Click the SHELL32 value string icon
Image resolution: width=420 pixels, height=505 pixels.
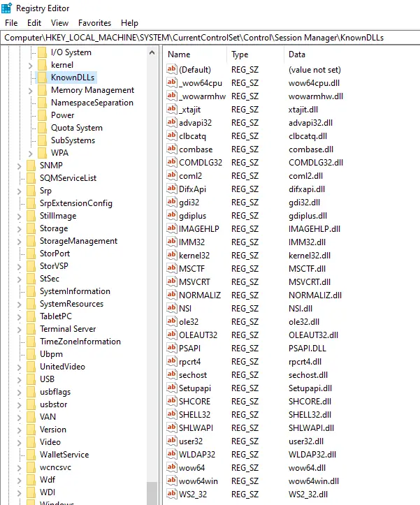tap(171, 414)
